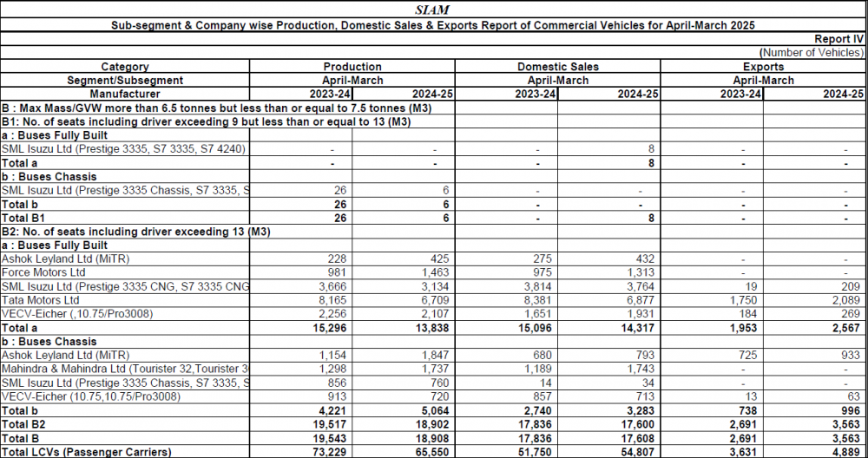
Task: Select the 2024-25 header under Exports
Action: [x=843, y=94]
